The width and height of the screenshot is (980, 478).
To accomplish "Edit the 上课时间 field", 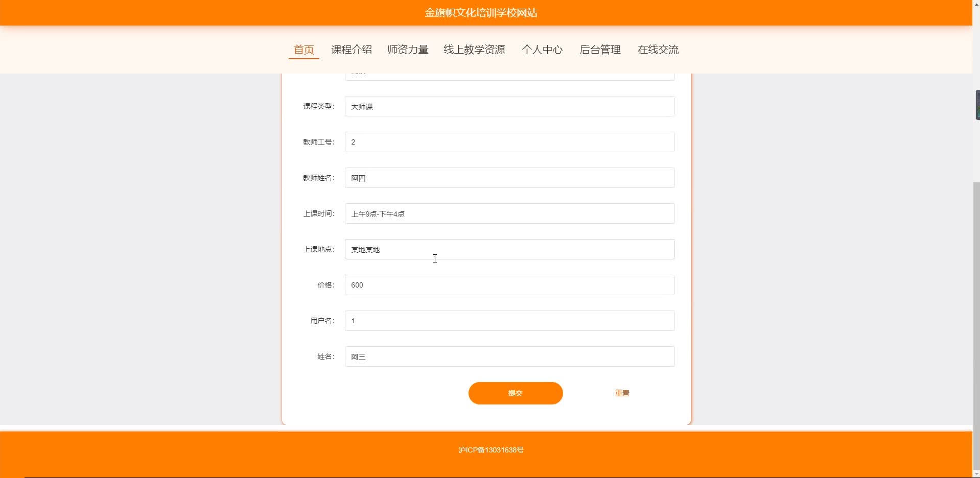I will coord(510,213).
